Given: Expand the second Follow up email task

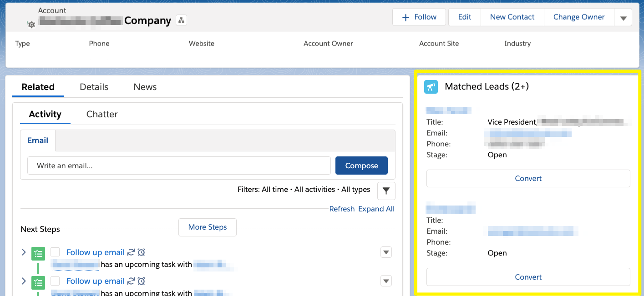Looking at the screenshot, I should [x=24, y=281].
